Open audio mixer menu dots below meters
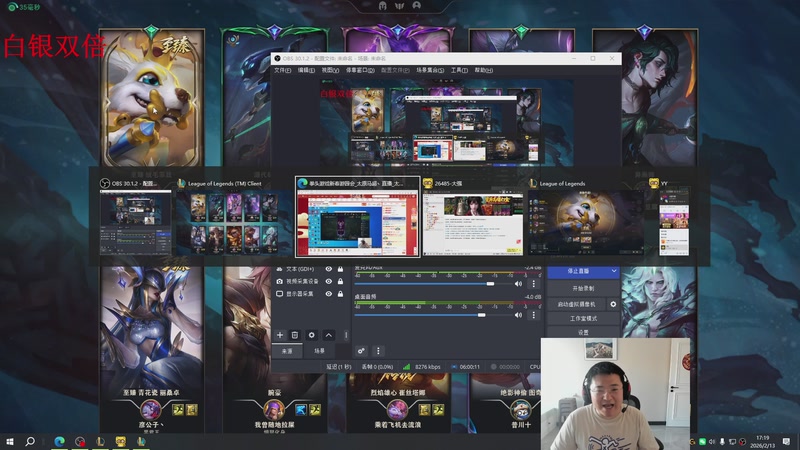 378,351
